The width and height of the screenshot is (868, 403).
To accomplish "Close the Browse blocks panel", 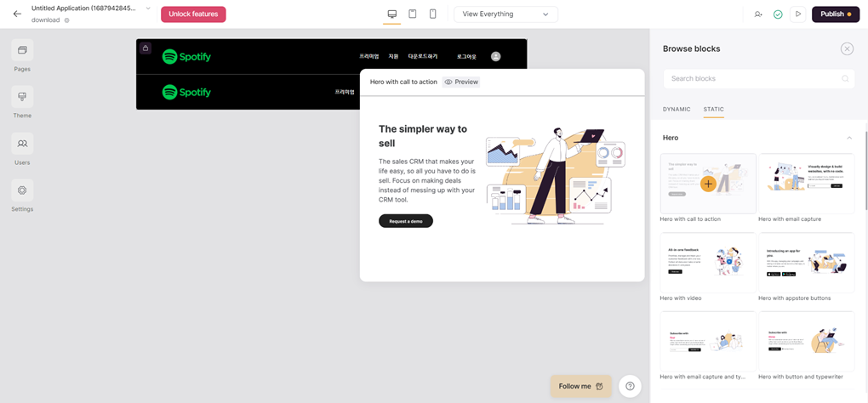I will [847, 48].
